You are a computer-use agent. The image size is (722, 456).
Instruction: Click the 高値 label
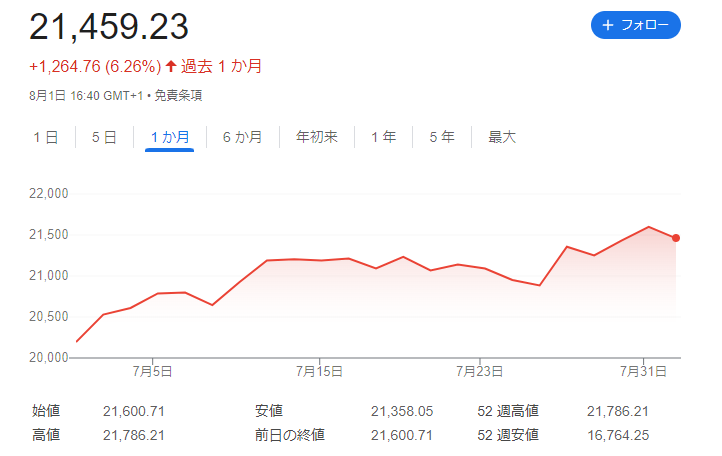[46, 435]
